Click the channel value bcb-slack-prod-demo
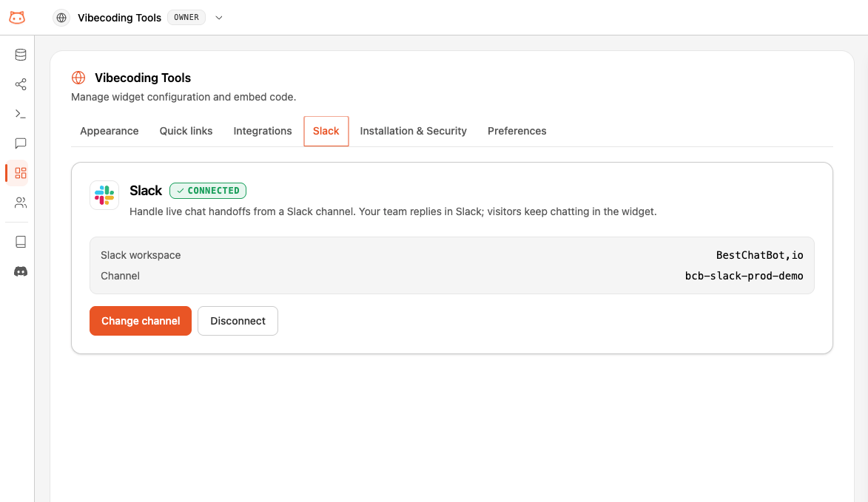 click(744, 276)
